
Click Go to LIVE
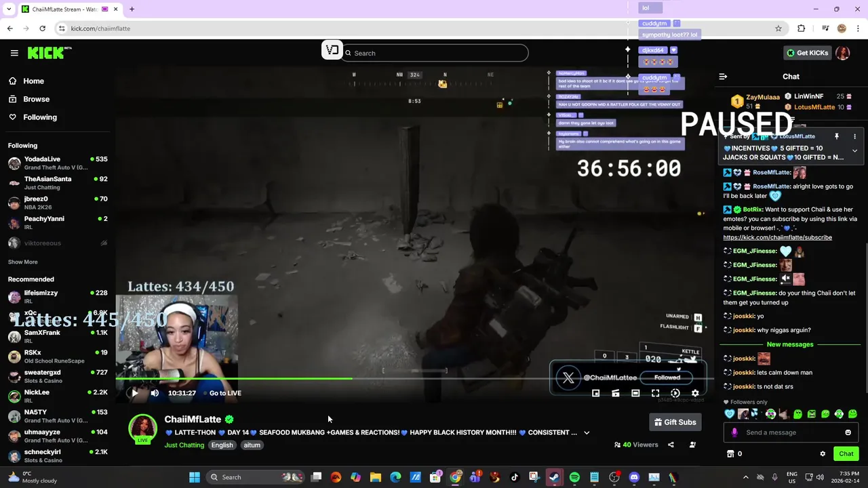(x=225, y=393)
